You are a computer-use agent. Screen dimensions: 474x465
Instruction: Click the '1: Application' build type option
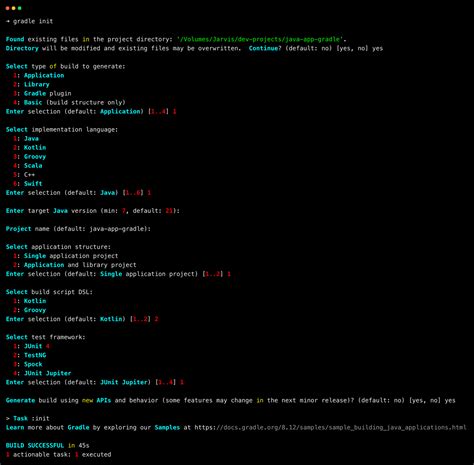tap(39, 75)
